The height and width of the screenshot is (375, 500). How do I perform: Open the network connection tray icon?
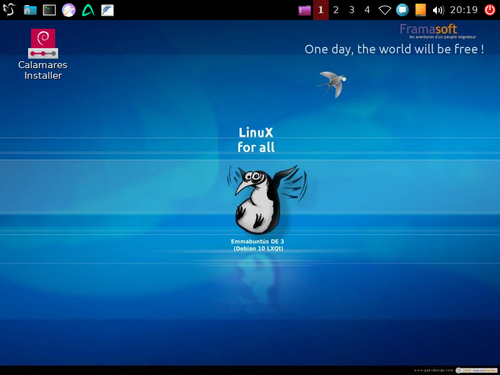click(x=385, y=10)
